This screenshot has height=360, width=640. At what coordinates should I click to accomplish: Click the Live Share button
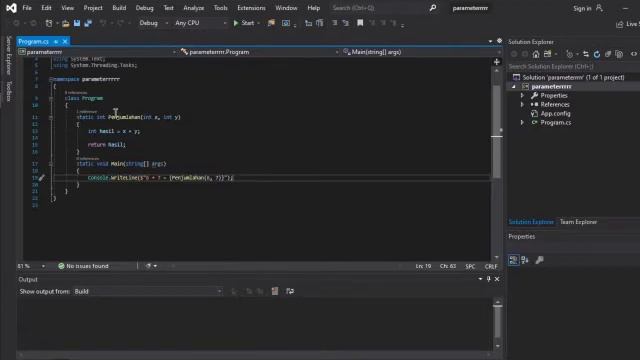pos(628,24)
